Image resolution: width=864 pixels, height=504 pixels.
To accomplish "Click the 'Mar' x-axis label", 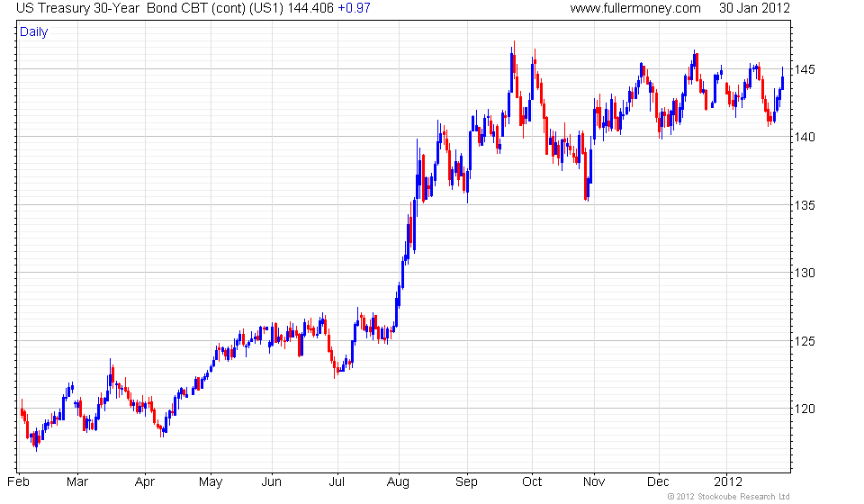I will point(77,482).
